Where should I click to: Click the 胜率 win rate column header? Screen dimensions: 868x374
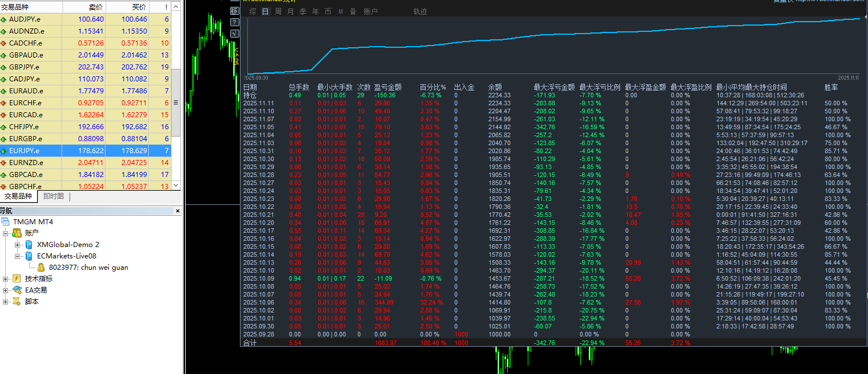(x=832, y=87)
